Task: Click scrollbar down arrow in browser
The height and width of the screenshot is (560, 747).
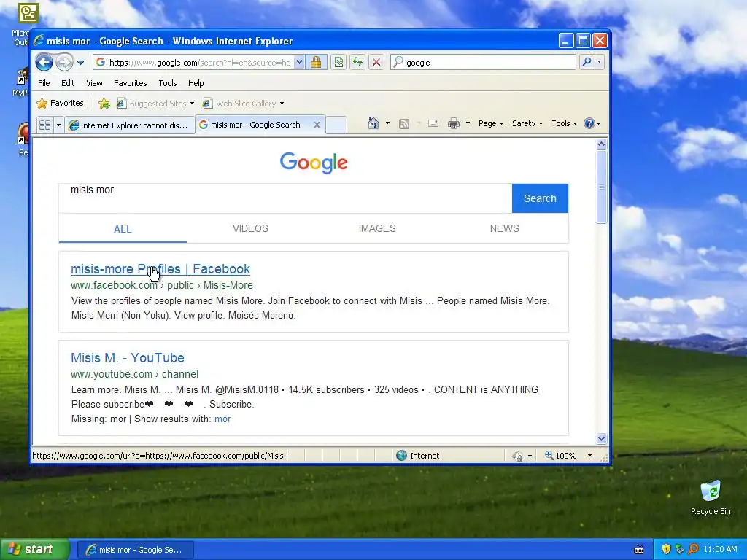Action: [601, 438]
